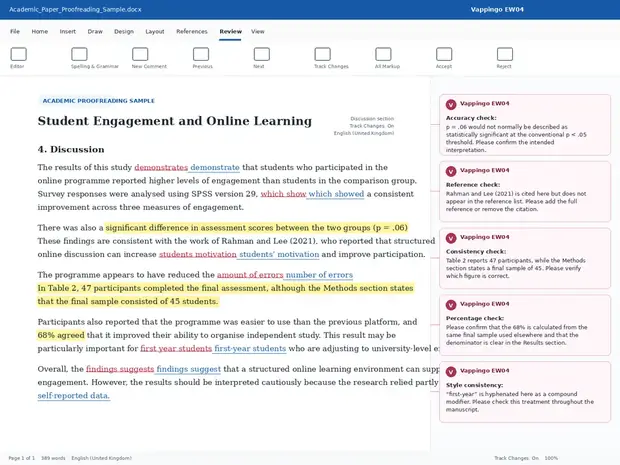Click the highlighted "significant difference" sentence
620x465 pixels.
(256, 228)
